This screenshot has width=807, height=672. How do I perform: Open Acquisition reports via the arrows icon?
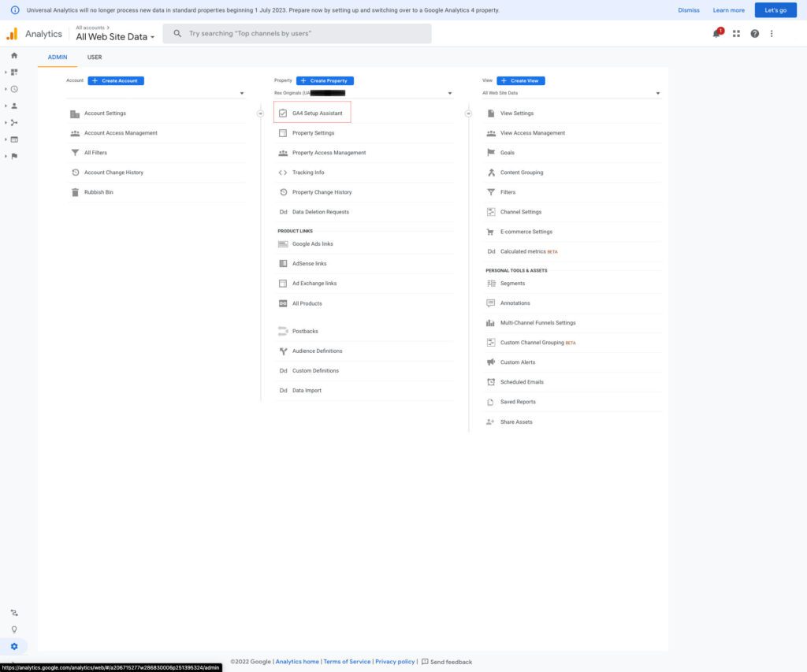pos(13,122)
